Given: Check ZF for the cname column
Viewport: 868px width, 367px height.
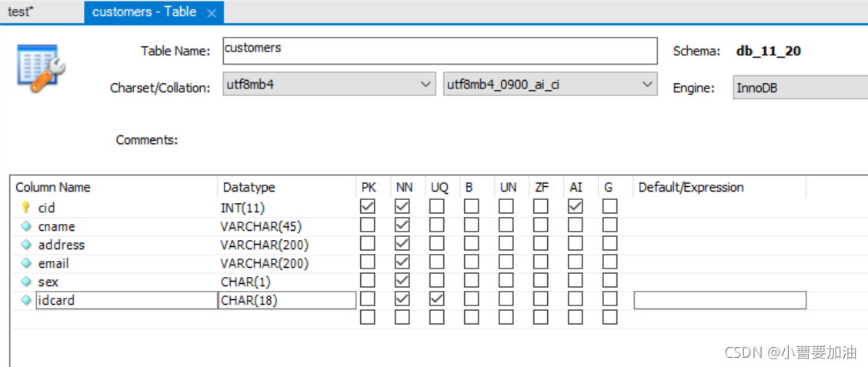Looking at the screenshot, I should 541,225.
